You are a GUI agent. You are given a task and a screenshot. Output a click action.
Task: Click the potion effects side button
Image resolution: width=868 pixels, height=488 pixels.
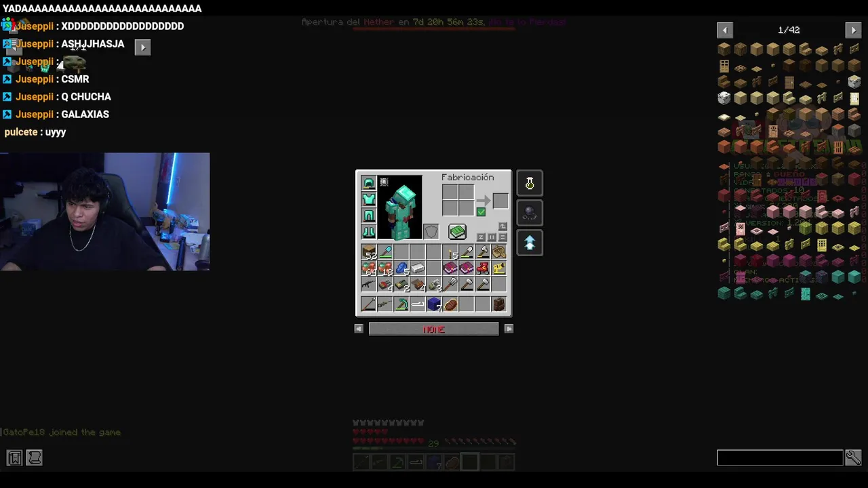pyautogui.click(x=530, y=183)
